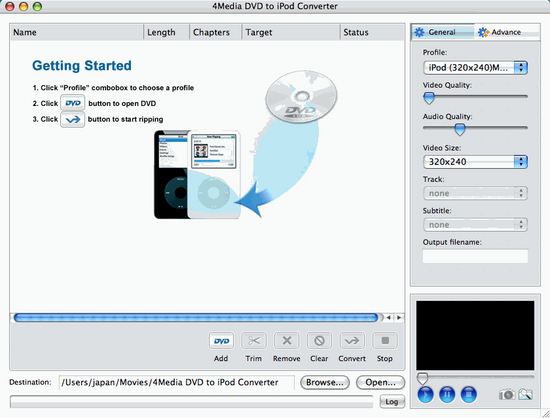
Task: Click the Remove X button
Action: (x=287, y=341)
